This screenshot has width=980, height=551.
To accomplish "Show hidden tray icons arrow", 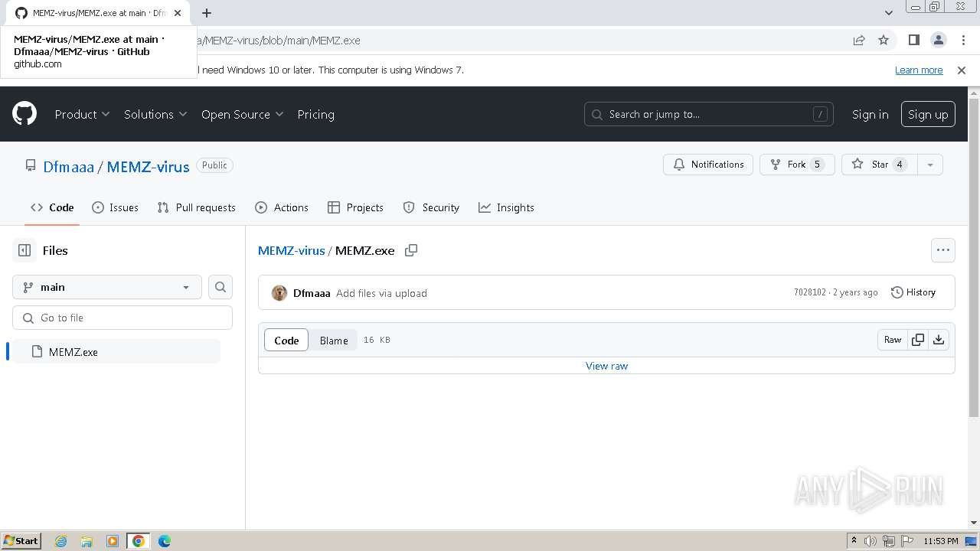I will 854,540.
